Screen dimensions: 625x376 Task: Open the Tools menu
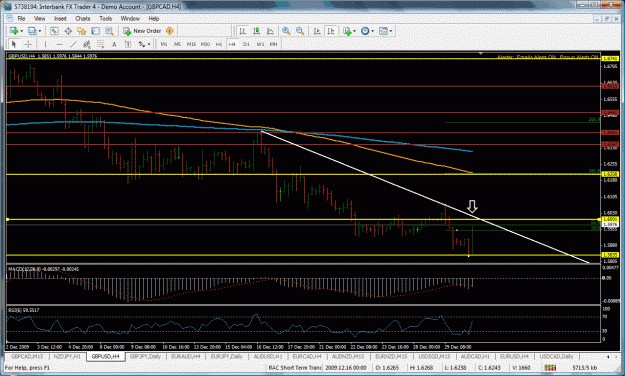point(106,18)
